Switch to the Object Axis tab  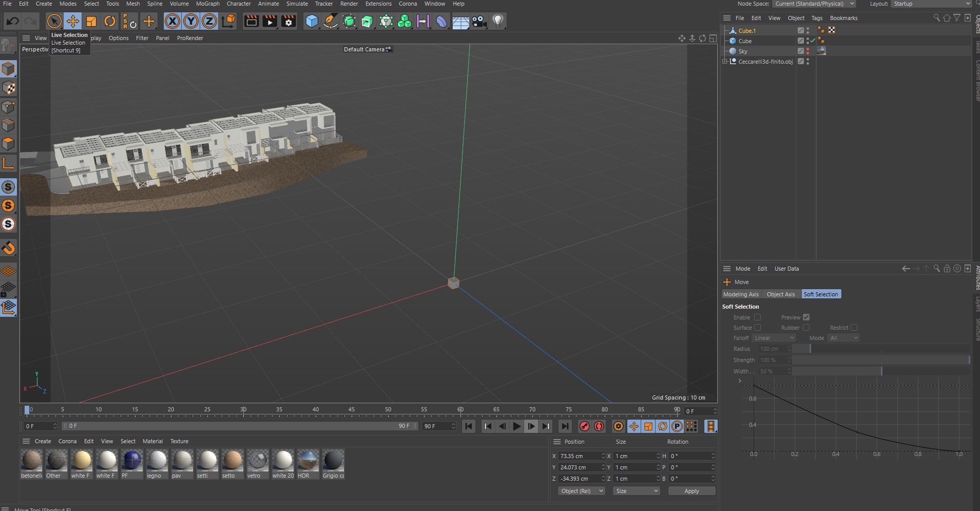click(x=780, y=294)
